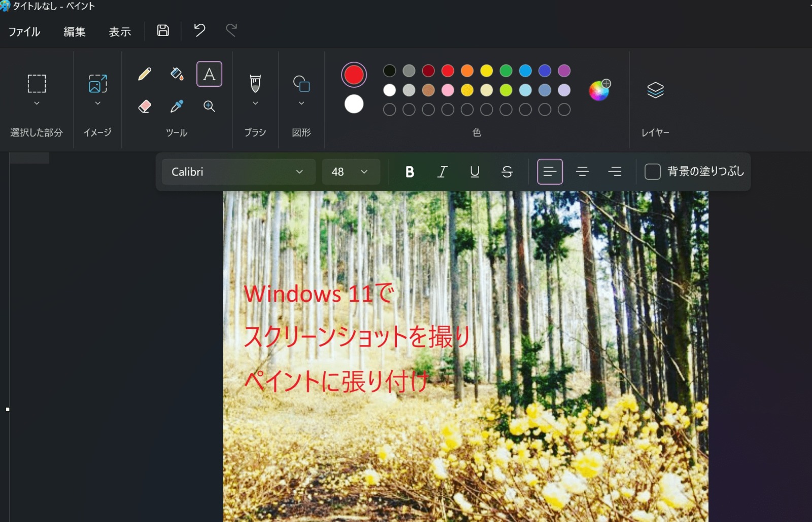This screenshot has width=812, height=522.
Task: Pick the lime green color swatch
Action: pos(506,90)
